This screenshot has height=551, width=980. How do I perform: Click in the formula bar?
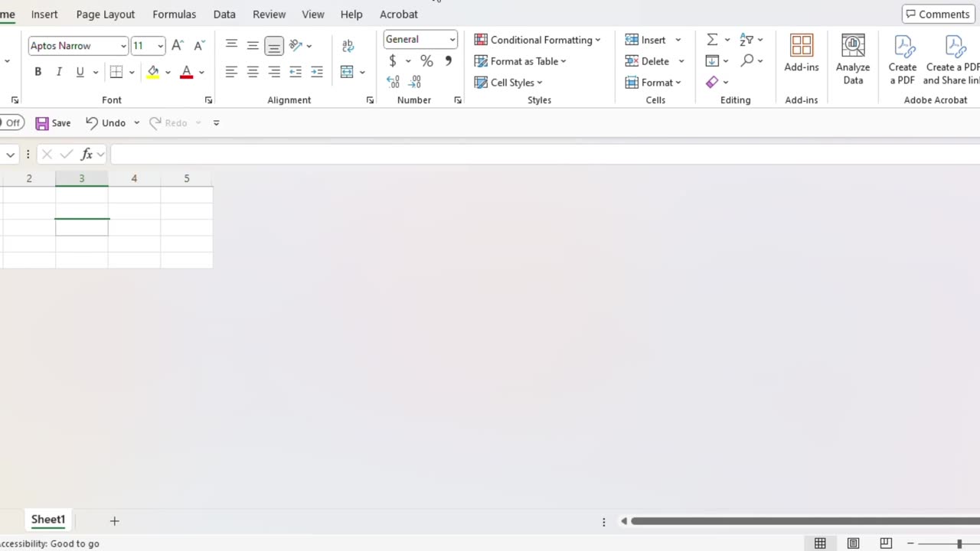pos(545,155)
